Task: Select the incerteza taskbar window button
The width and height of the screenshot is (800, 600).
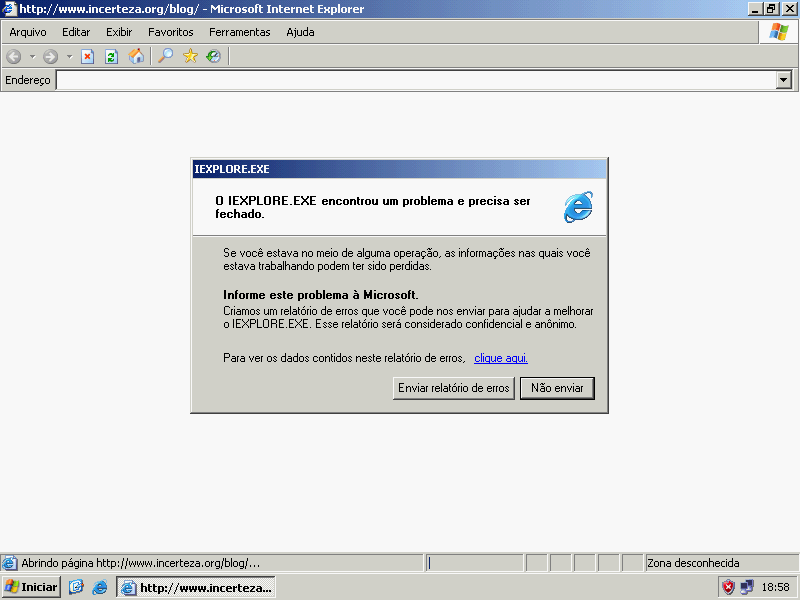Action: pyautogui.click(x=196, y=587)
